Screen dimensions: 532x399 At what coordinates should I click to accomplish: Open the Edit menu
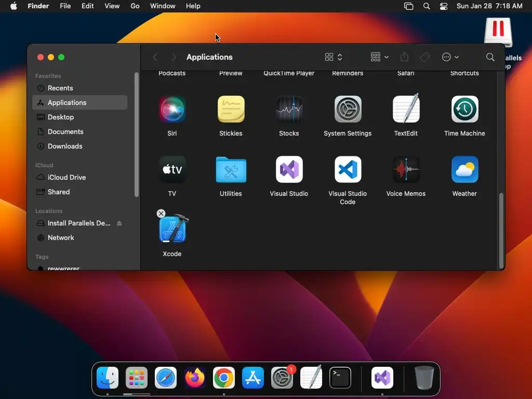click(87, 6)
